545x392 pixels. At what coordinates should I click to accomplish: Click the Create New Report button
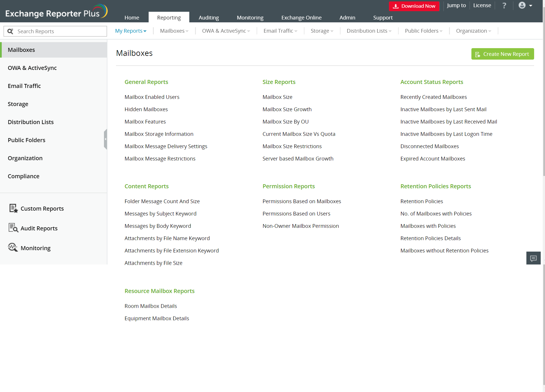[x=502, y=54]
